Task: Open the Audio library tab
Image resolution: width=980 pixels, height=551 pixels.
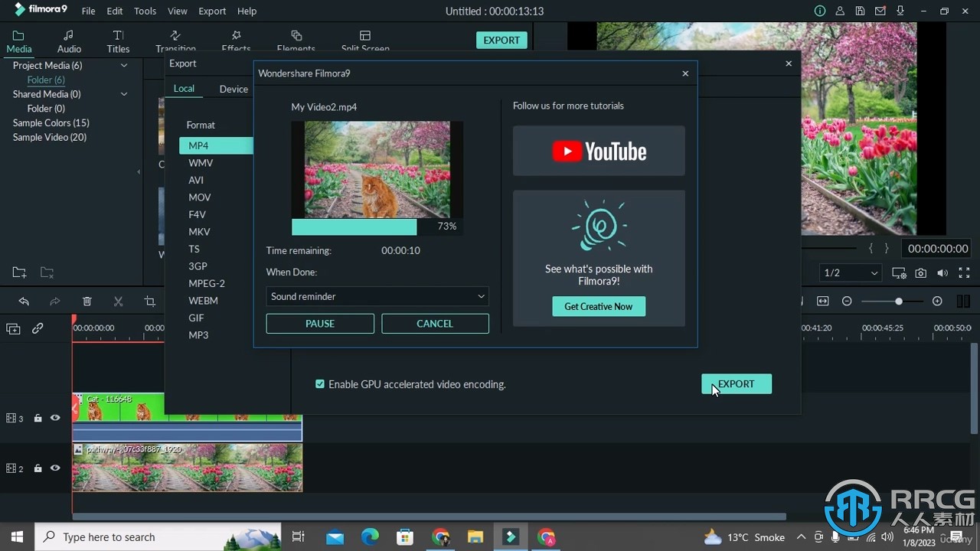Action: click(69, 41)
